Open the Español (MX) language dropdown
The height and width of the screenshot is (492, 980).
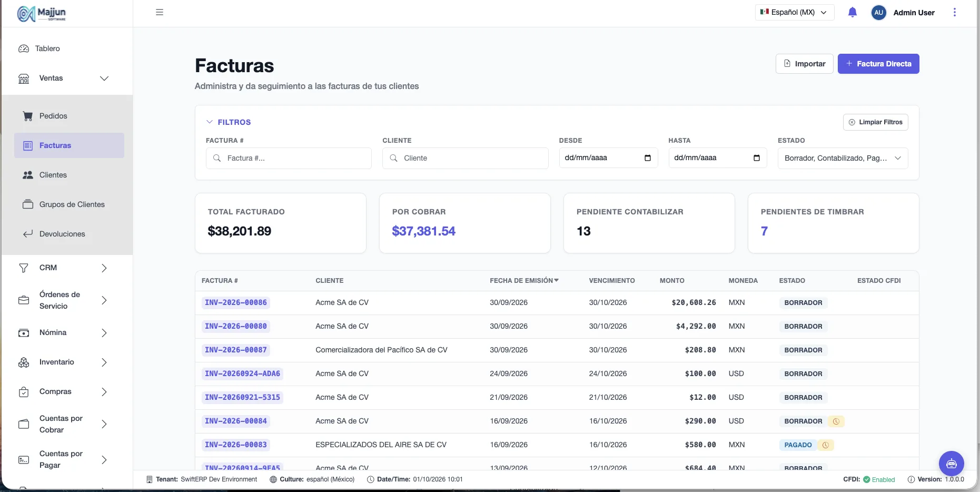tap(795, 12)
